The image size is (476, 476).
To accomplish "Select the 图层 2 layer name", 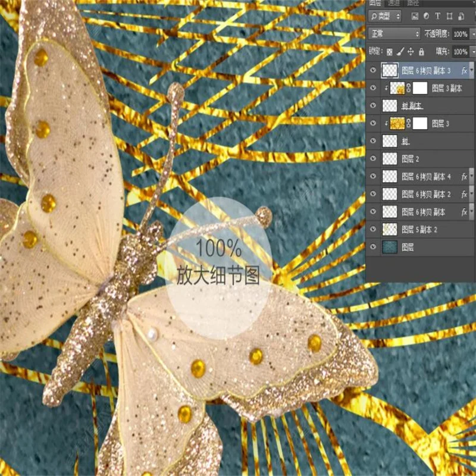I will click(410, 159).
